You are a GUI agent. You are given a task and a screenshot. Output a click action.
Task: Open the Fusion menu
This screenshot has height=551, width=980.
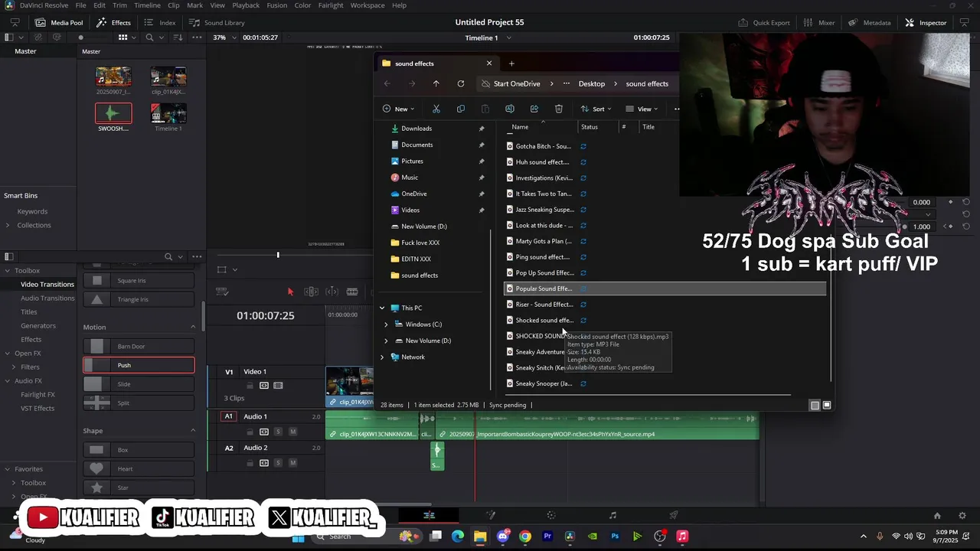[276, 5]
